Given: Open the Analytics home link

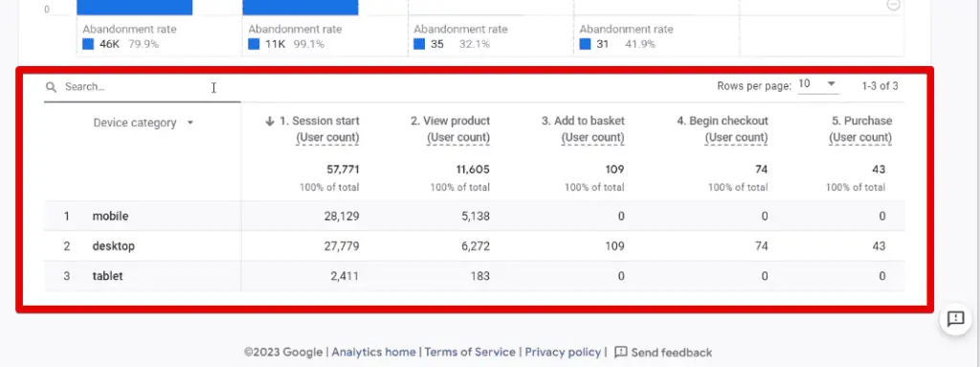Looking at the screenshot, I should tap(374, 352).
